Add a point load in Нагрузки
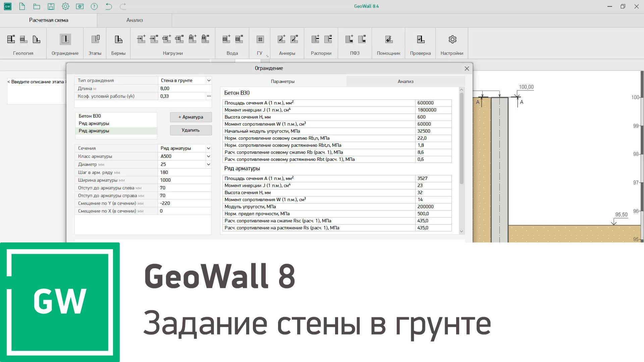644x362 pixels. [141, 39]
